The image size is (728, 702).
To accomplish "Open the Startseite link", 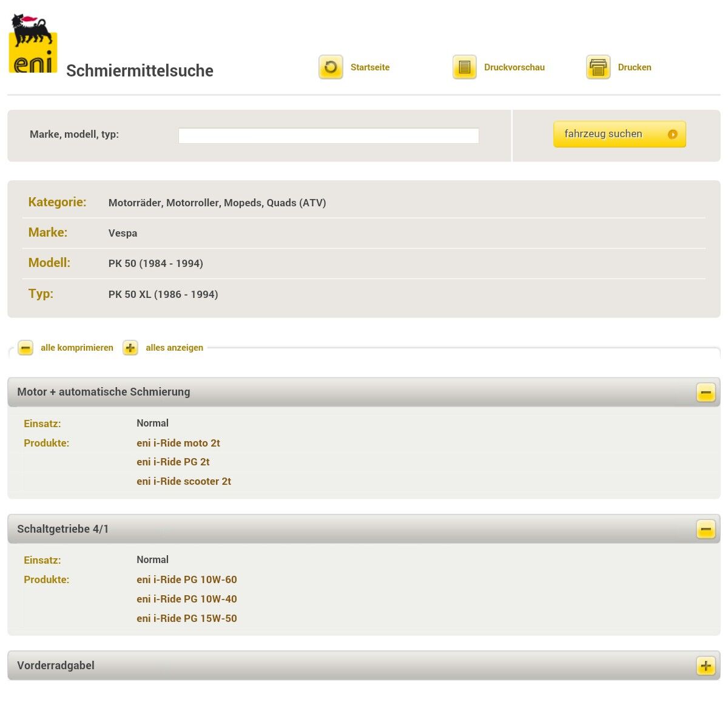I will [x=370, y=67].
